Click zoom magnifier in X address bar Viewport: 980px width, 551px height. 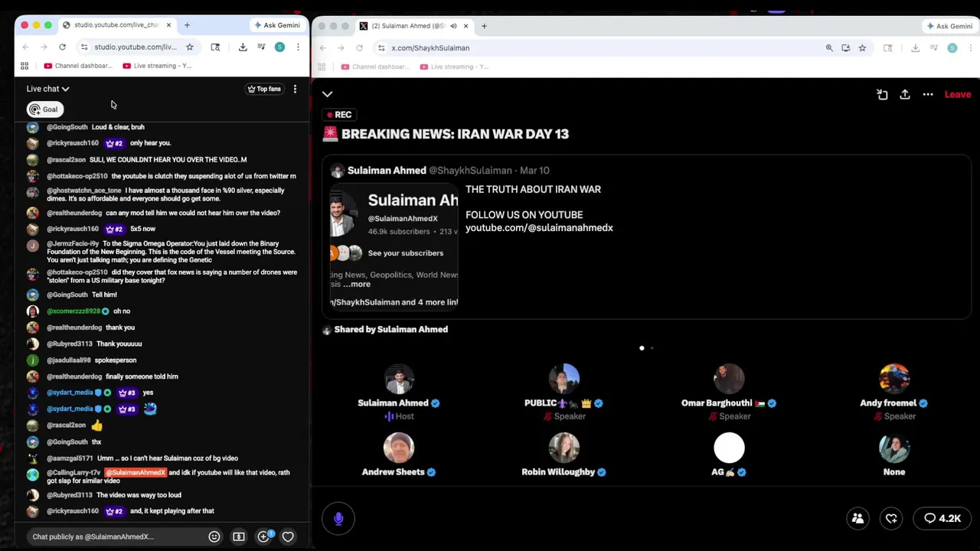[829, 47]
